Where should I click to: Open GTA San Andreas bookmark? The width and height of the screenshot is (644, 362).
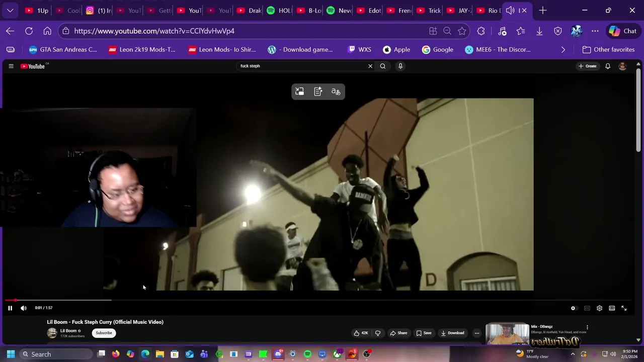click(63, 50)
